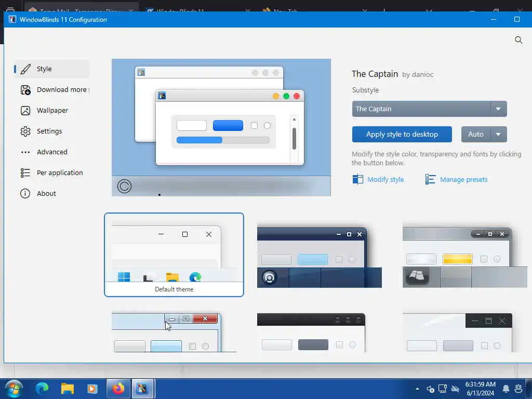The height and width of the screenshot is (399, 532).
Task: Click the Manage presets icon
Action: 430,179
